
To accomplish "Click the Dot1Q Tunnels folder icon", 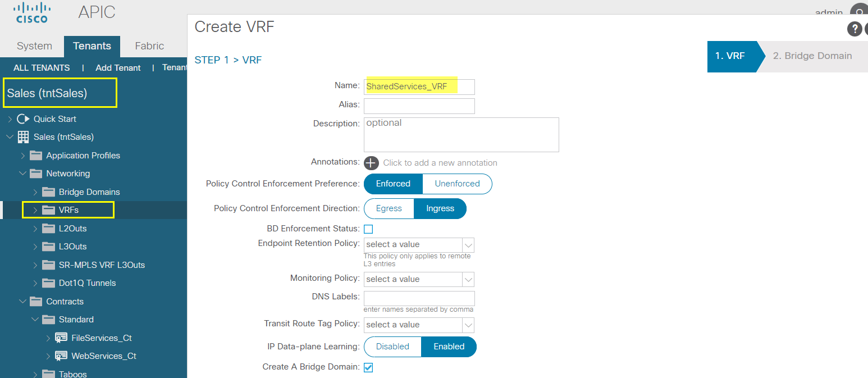I will (x=49, y=283).
